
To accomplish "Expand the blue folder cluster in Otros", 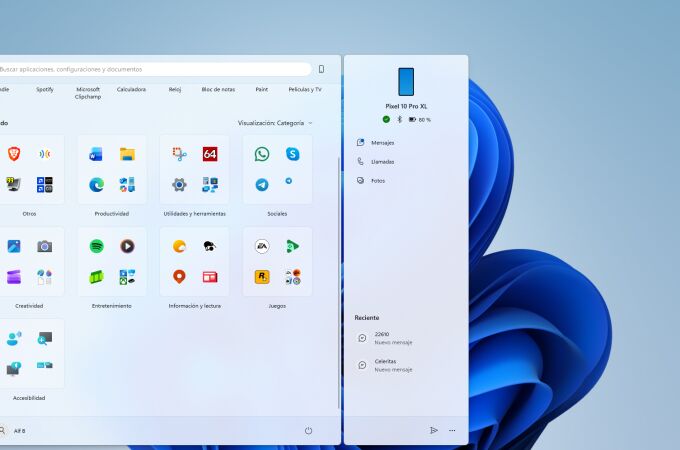I will click(x=45, y=185).
